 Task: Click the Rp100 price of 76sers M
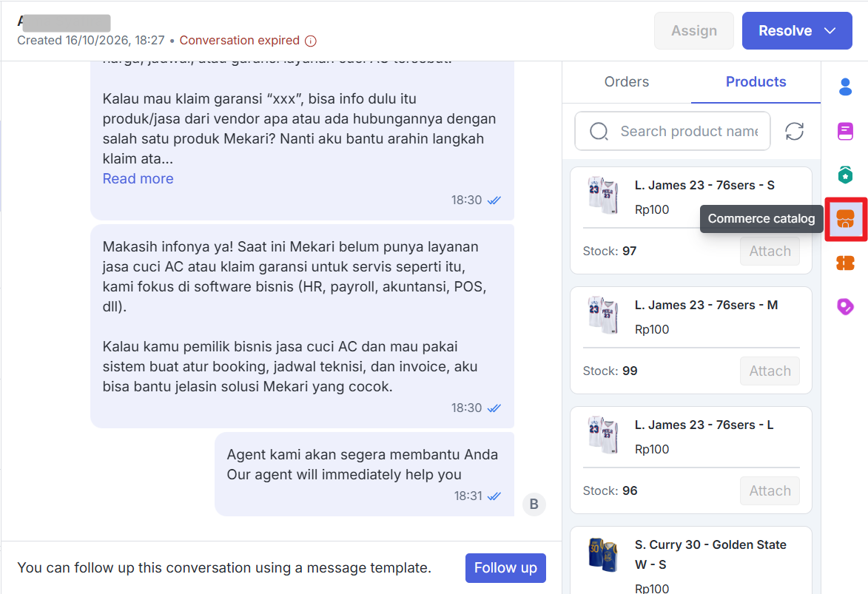coord(651,329)
